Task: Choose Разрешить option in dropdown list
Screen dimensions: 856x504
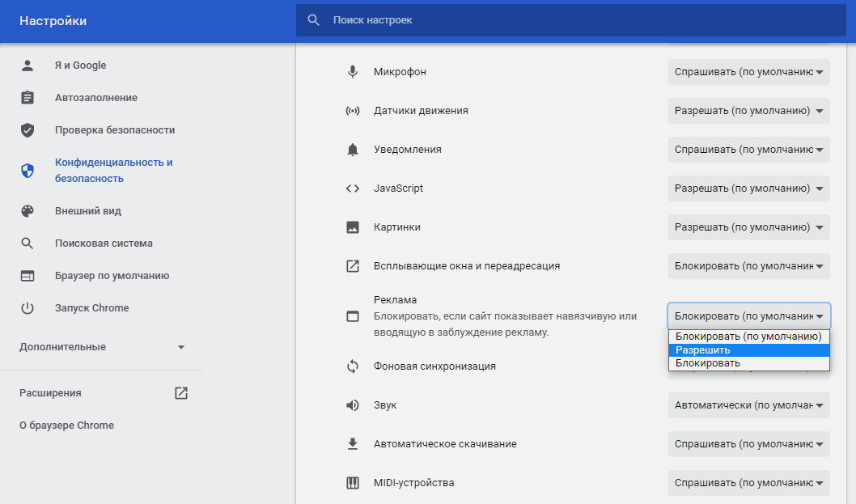Action: click(748, 350)
